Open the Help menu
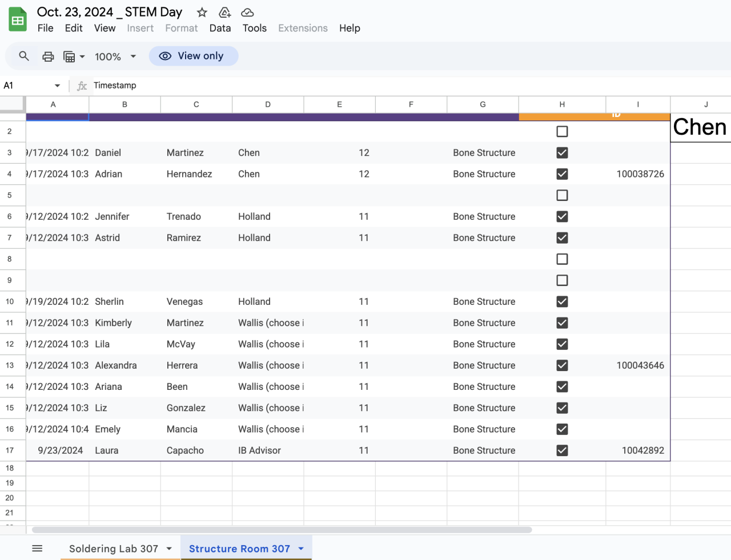The image size is (731, 560). [350, 28]
